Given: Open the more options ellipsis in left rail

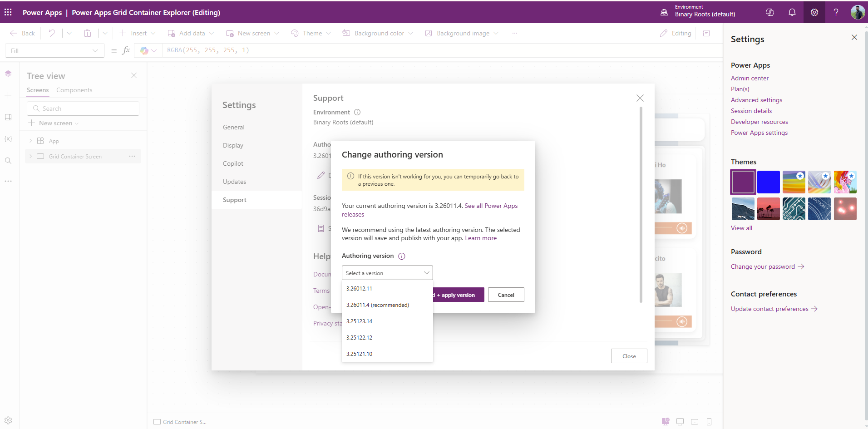Looking at the screenshot, I should click(8, 181).
